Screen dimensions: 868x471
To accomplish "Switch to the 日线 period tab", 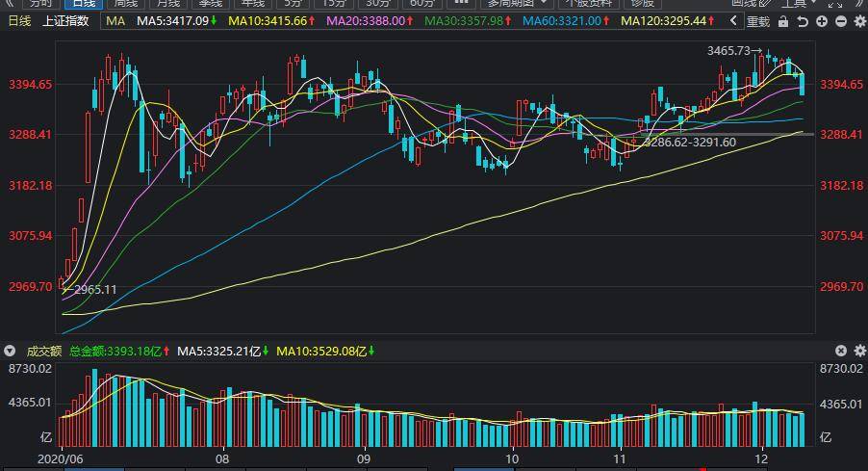I will pyautogui.click(x=83, y=3).
